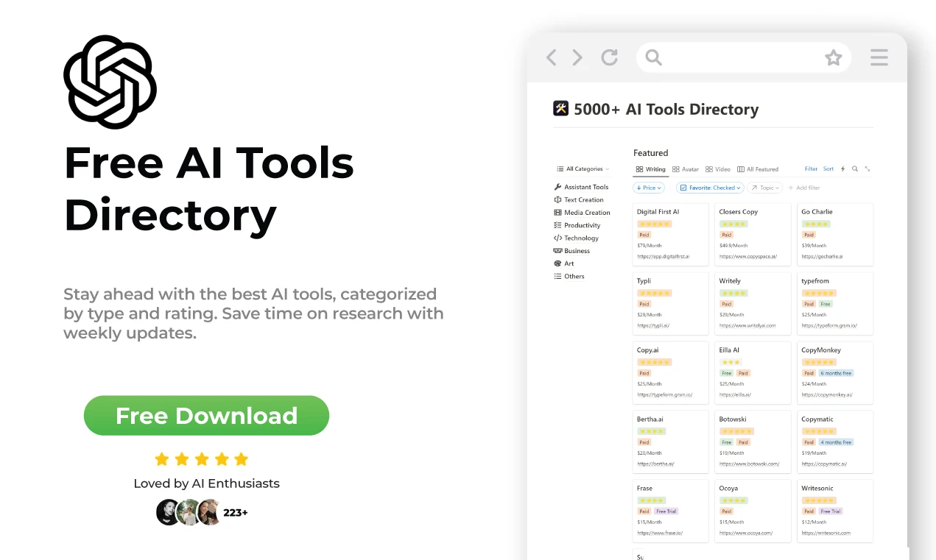Open the Topic filter dropdown
The height and width of the screenshot is (560, 936).
click(764, 188)
